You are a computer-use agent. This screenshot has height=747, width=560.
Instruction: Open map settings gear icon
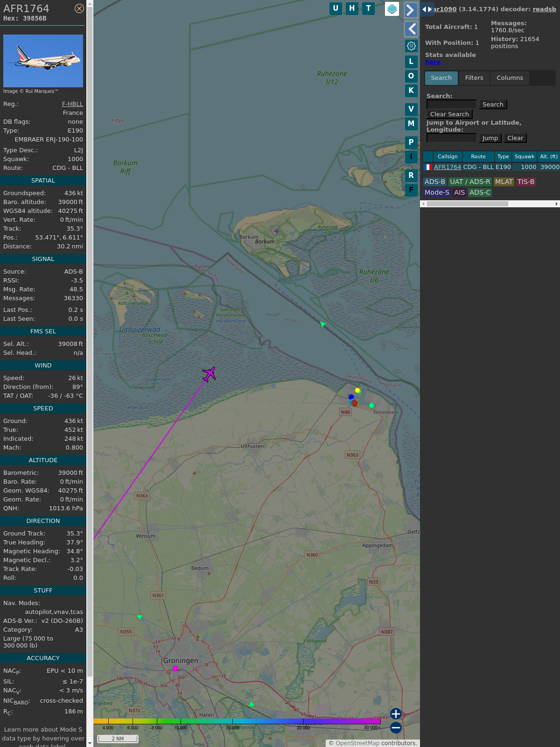point(411,46)
